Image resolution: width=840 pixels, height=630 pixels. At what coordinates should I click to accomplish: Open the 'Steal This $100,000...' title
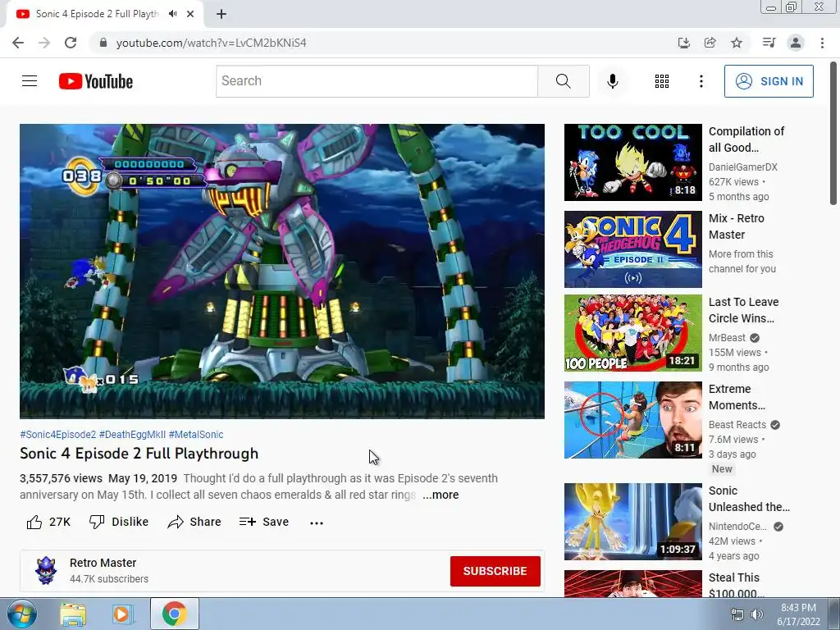click(737, 586)
